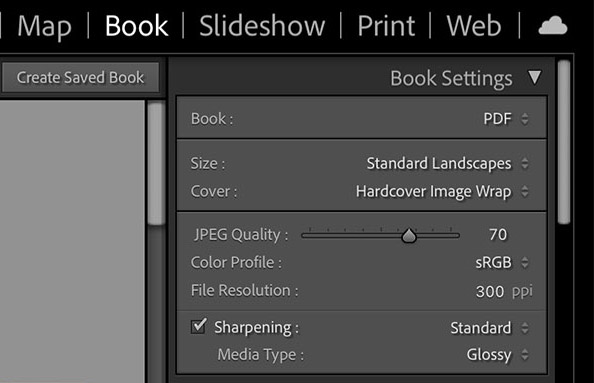Click the book preview area scrollbar

(x=155, y=164)
